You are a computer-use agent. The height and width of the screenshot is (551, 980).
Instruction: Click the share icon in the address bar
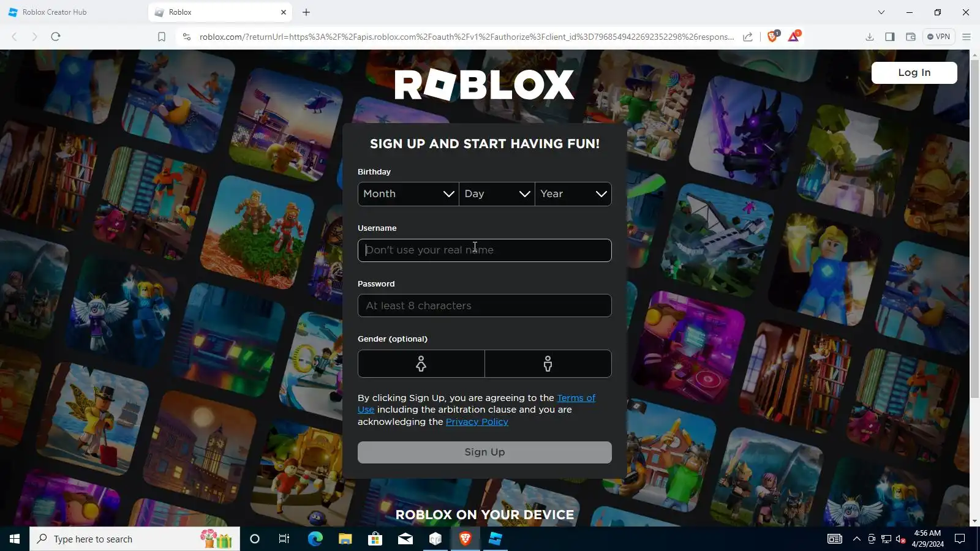point(748,37)
